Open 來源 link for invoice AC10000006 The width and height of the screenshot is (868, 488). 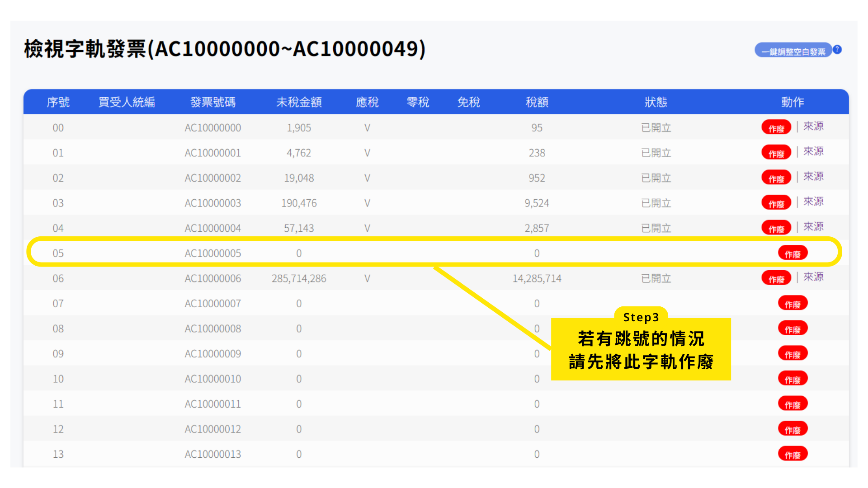point(813,277)
